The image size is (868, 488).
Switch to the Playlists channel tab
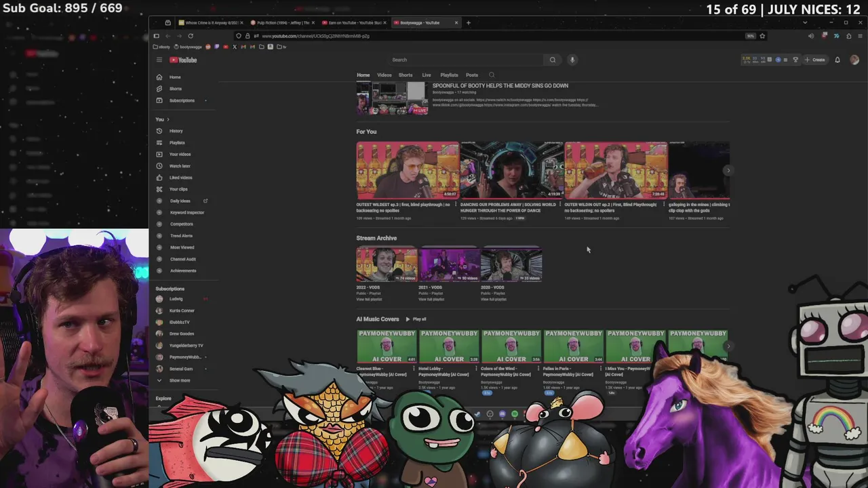(x=449, y=75)
